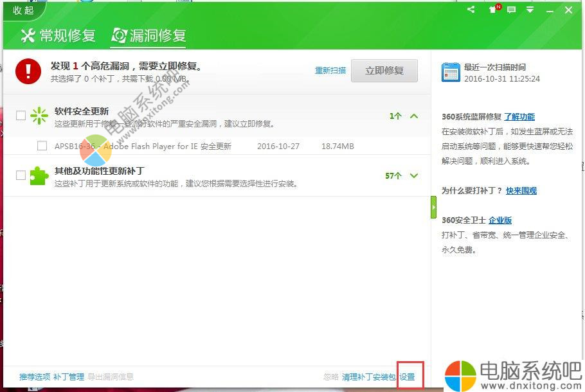Click the 1个 count label
Viewport: 585px width, 392px height.
click(x=395, y=116)
